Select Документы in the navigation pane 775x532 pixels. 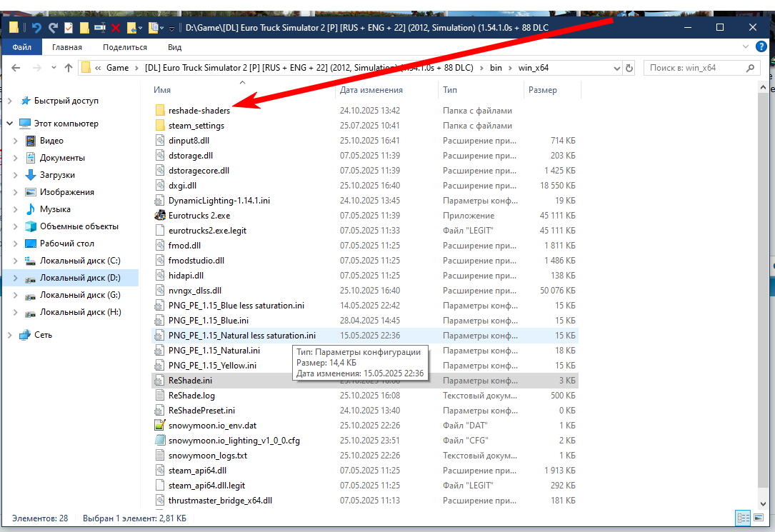tap(62, 158)
